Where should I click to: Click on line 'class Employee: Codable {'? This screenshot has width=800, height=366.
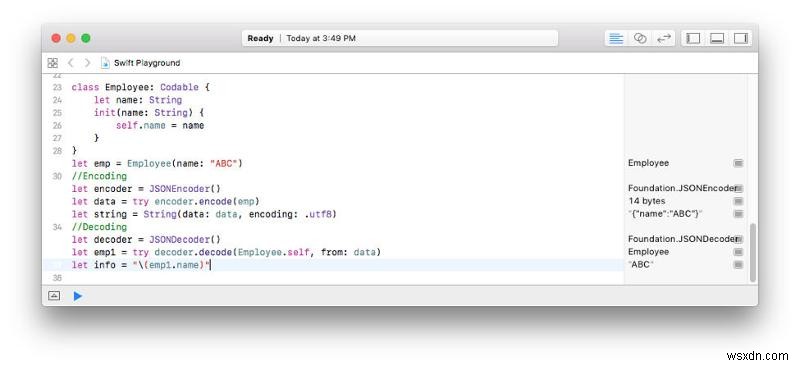(141, 87)
